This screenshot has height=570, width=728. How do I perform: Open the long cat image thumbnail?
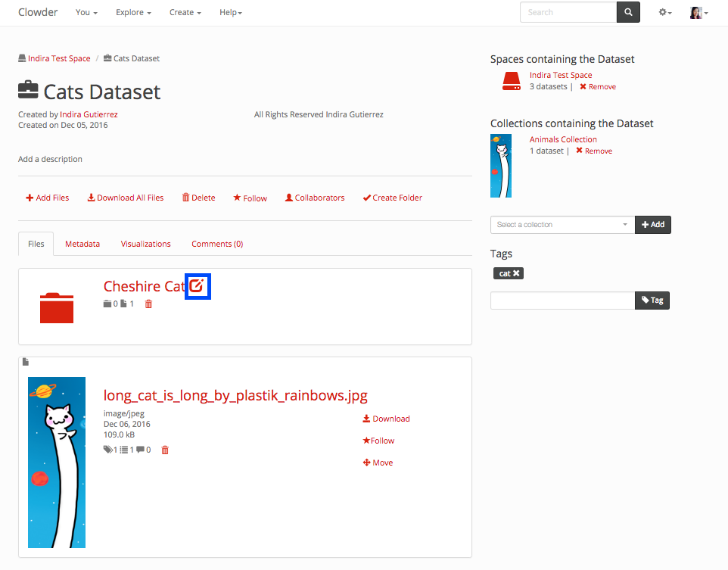(x=57, y=462)
